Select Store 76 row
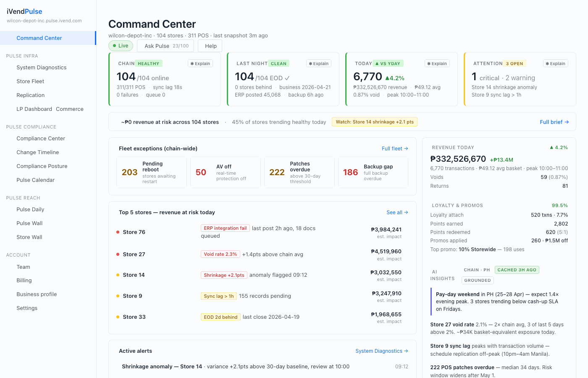 pos(262,232)
